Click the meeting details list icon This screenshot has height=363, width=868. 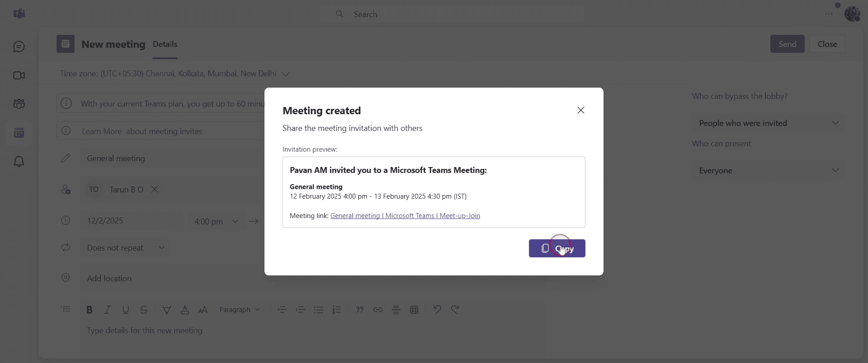[66, 309]
